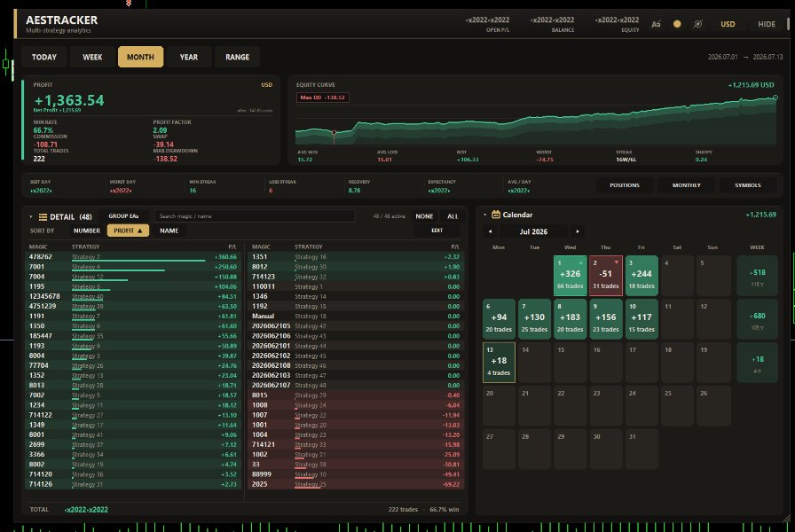Viewport: 795px width, 532px height.
Task: Click the 2.09 profit factor value
Action: 160,130
